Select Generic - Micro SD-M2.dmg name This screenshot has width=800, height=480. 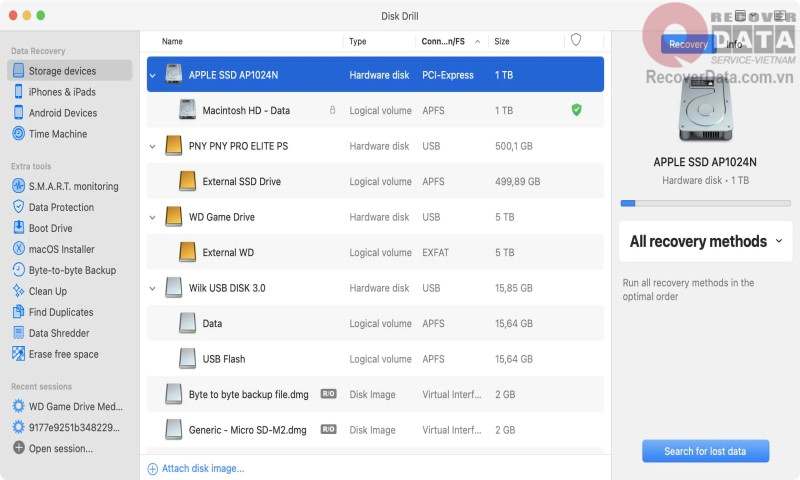(247, 430)
